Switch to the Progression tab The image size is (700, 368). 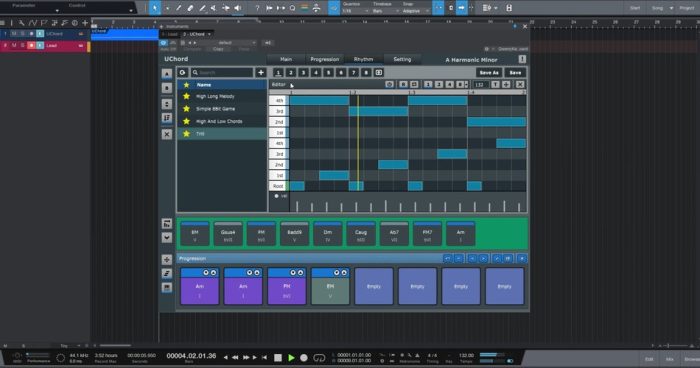pos(325,59)
